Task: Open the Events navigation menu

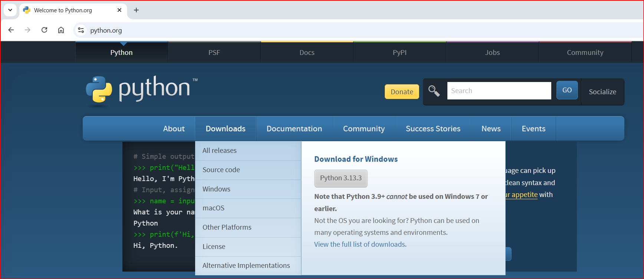Action: 533,128
